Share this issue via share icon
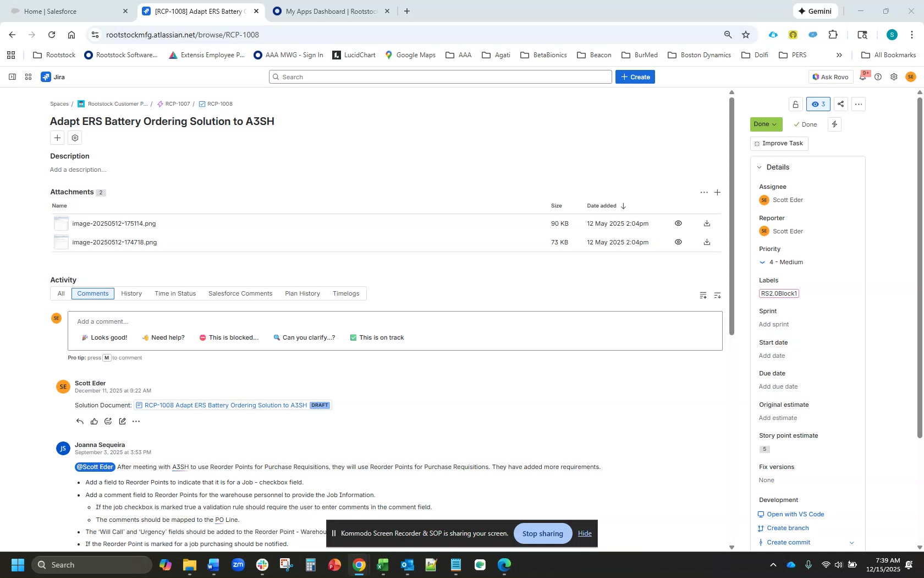This screenshot has height=578, width=924. [841, 104]
